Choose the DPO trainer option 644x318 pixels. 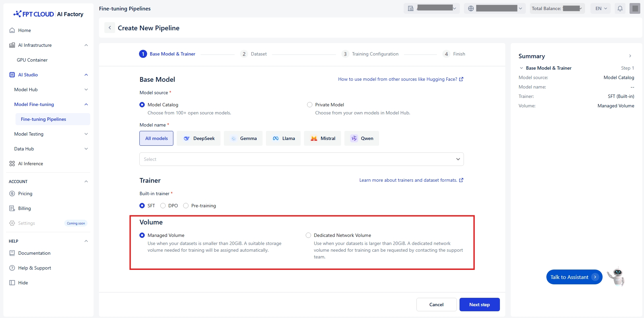163,206
